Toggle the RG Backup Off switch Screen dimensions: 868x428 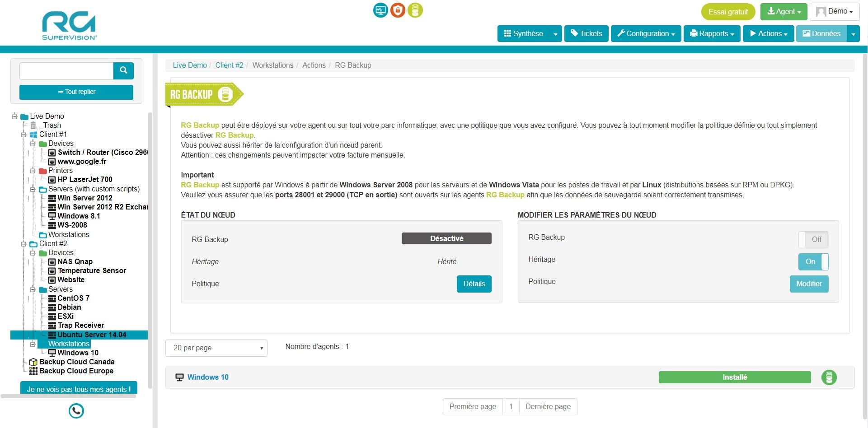point(813,239)
